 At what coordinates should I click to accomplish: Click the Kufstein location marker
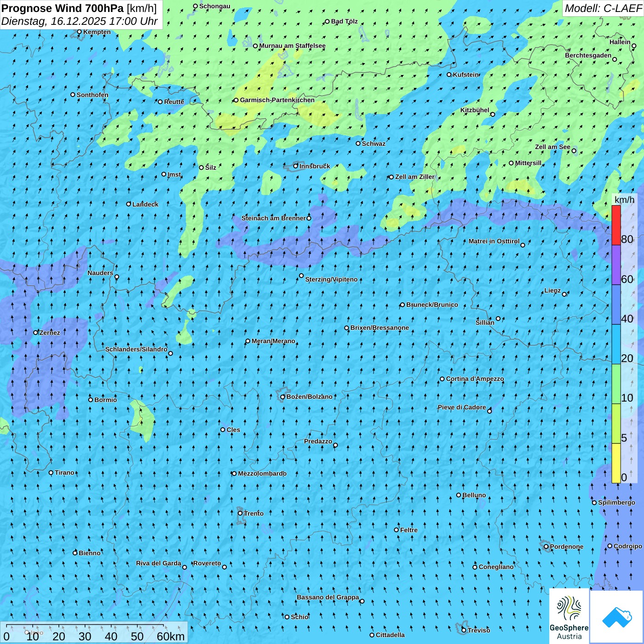(449, 75)
